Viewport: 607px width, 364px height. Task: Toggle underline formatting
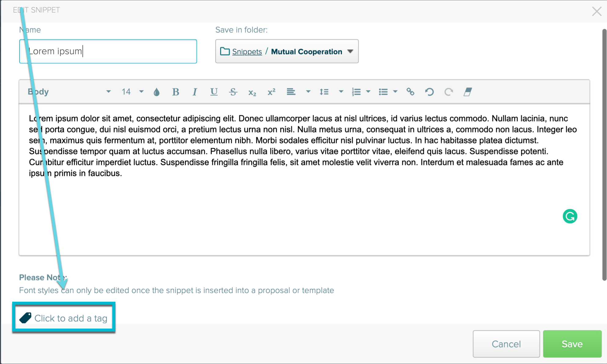[x=214, y=92]
